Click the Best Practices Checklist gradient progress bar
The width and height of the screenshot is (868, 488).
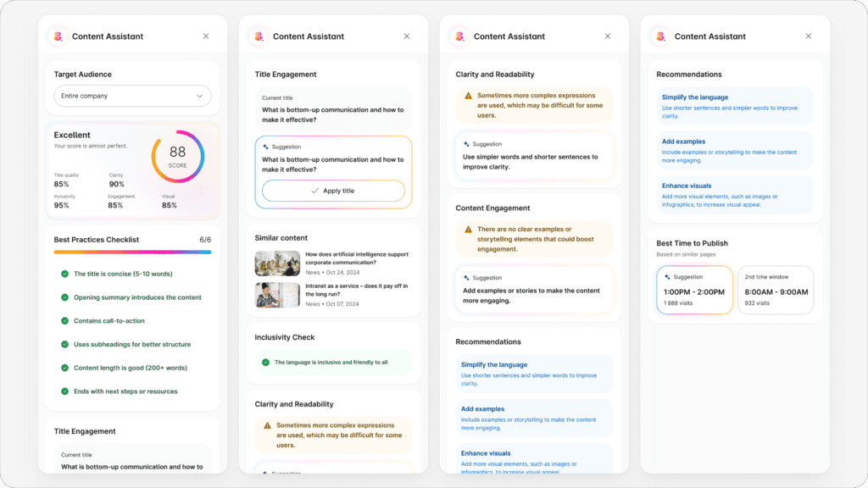pos(132,252)
